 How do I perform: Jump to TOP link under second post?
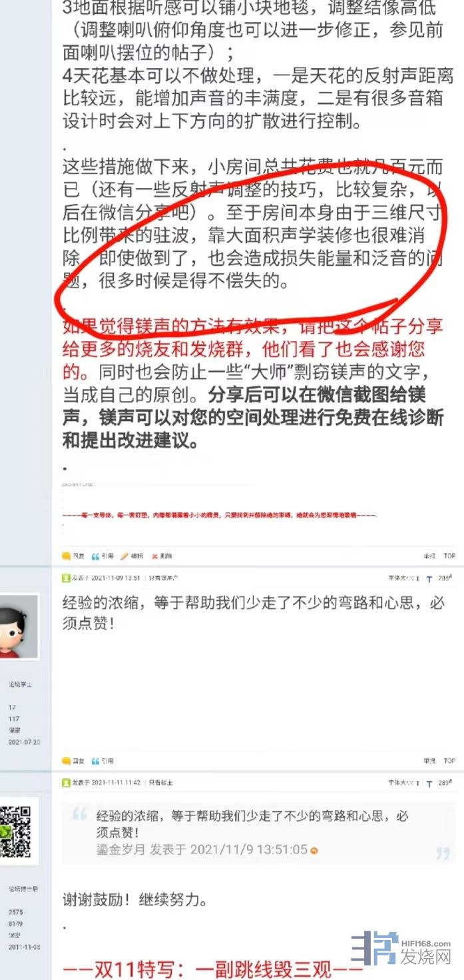point(449,760)
